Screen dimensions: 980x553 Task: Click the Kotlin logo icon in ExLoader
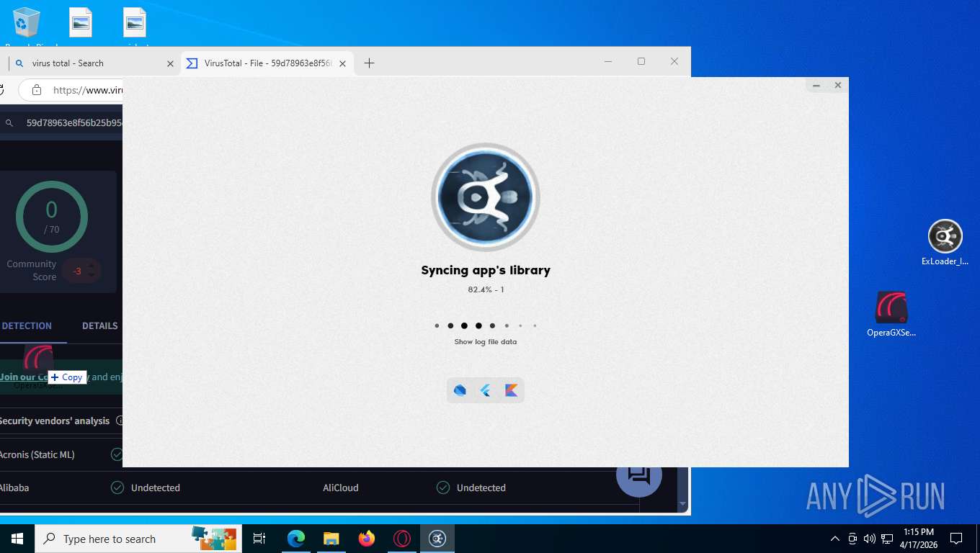[x=512, y=390]
